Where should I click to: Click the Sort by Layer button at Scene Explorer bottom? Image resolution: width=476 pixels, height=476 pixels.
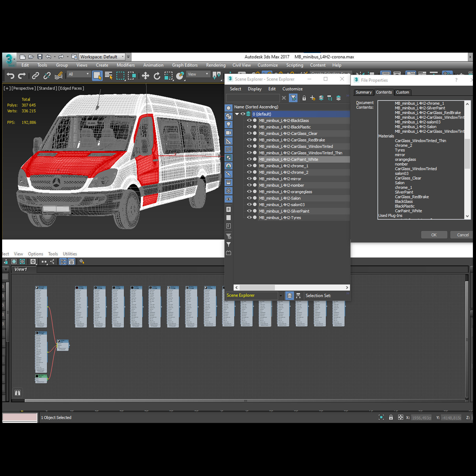pos(289,295)
